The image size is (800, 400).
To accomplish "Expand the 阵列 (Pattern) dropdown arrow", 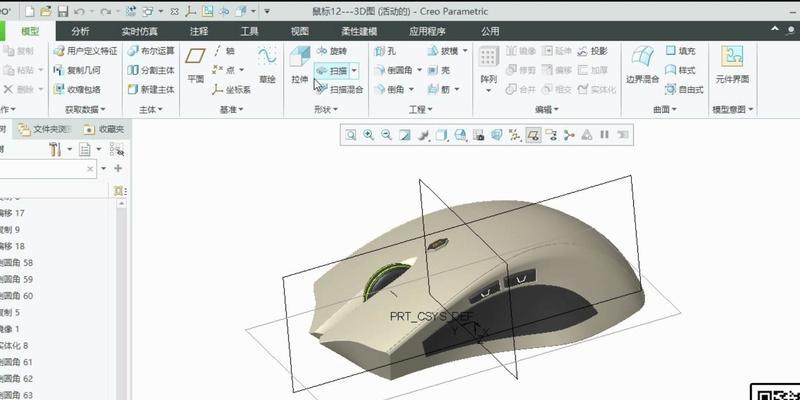I will (489, 90).
